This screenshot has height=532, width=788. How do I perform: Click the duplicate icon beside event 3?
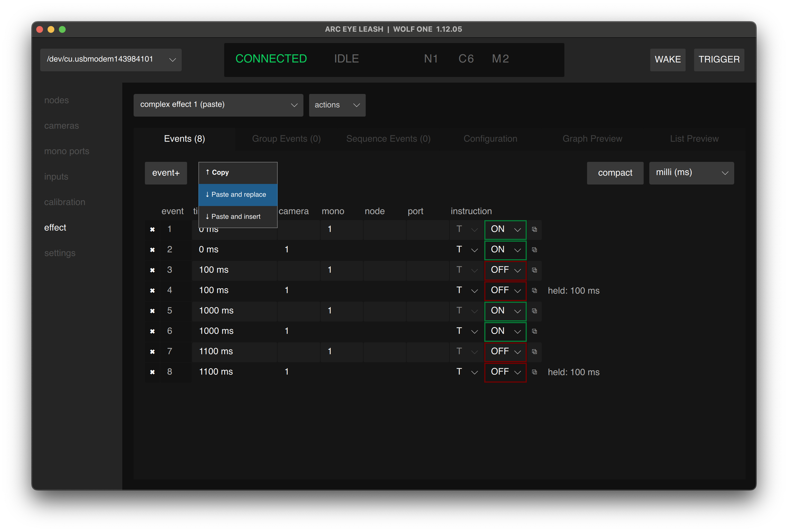535,270
